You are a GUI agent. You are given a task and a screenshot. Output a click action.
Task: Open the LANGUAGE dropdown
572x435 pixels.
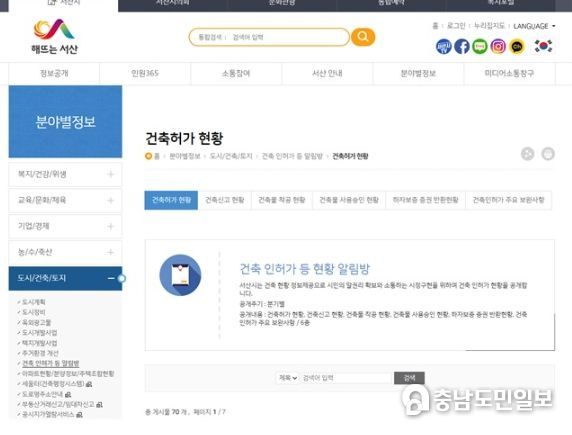pyautogui.click(x=534, y=26)
